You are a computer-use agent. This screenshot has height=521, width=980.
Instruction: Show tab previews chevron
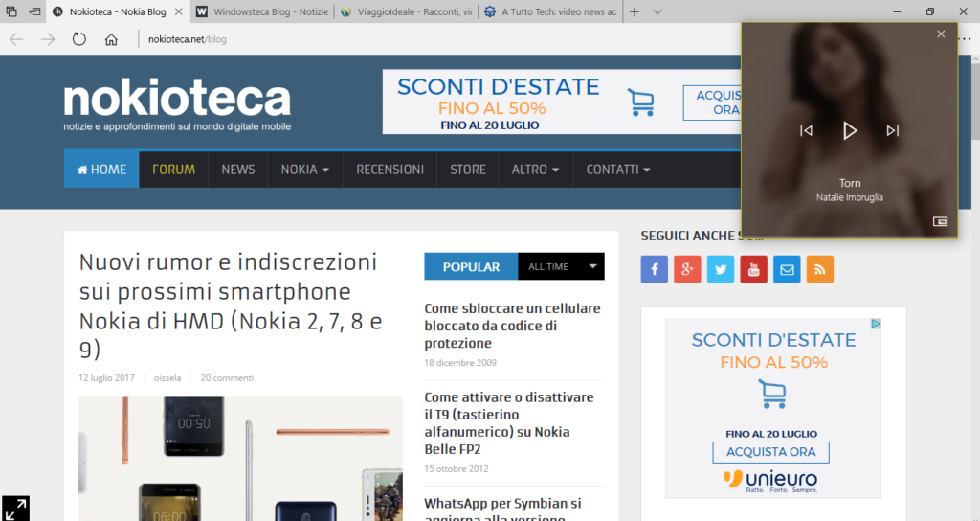[x=657, y=11]
